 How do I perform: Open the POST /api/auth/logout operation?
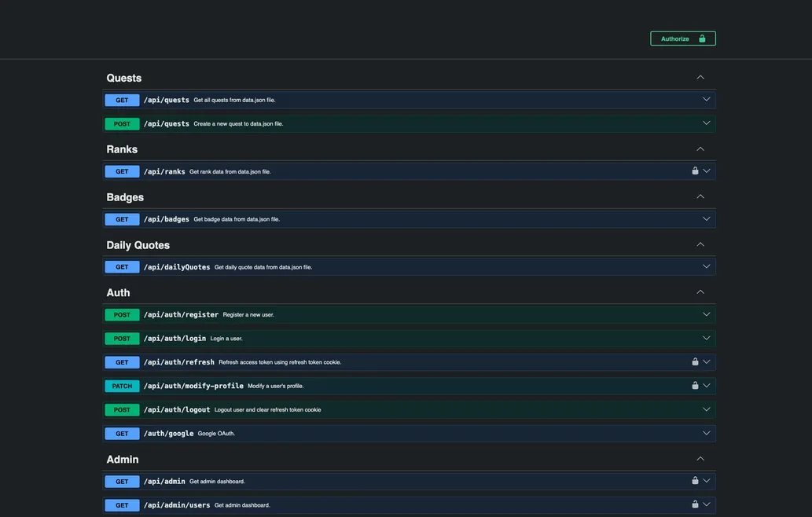coord(177,410)
